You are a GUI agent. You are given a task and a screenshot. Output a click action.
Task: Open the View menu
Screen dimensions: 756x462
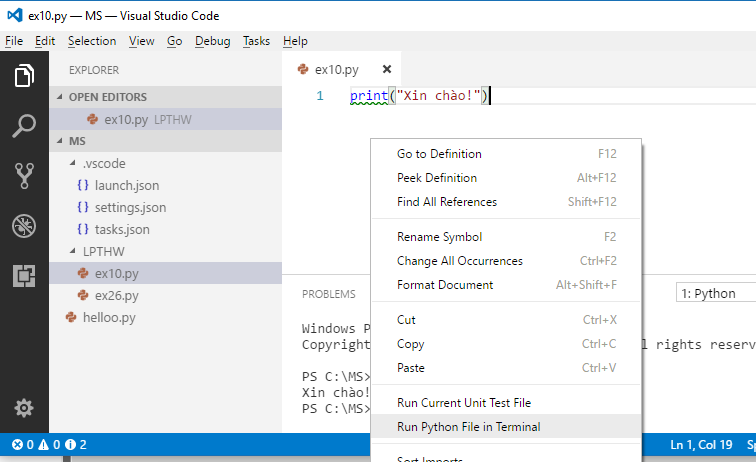point(141,41)
